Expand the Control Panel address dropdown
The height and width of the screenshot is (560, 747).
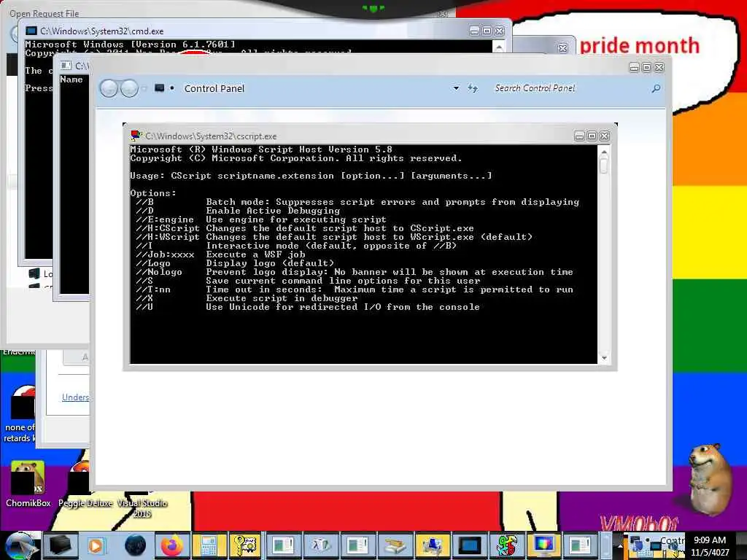[x=456, y=88]
